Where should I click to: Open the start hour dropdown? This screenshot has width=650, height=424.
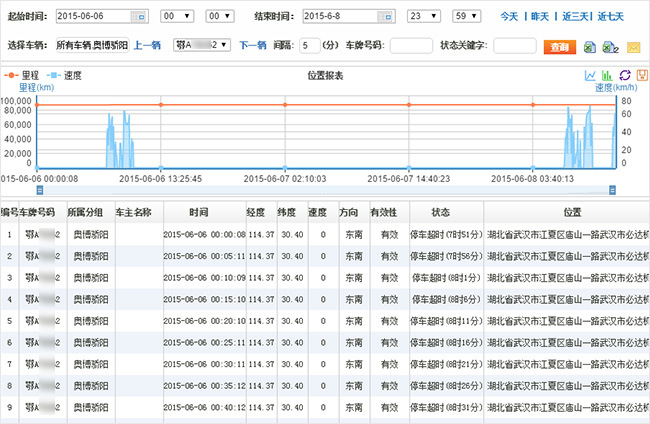click(x=177, y=16)
